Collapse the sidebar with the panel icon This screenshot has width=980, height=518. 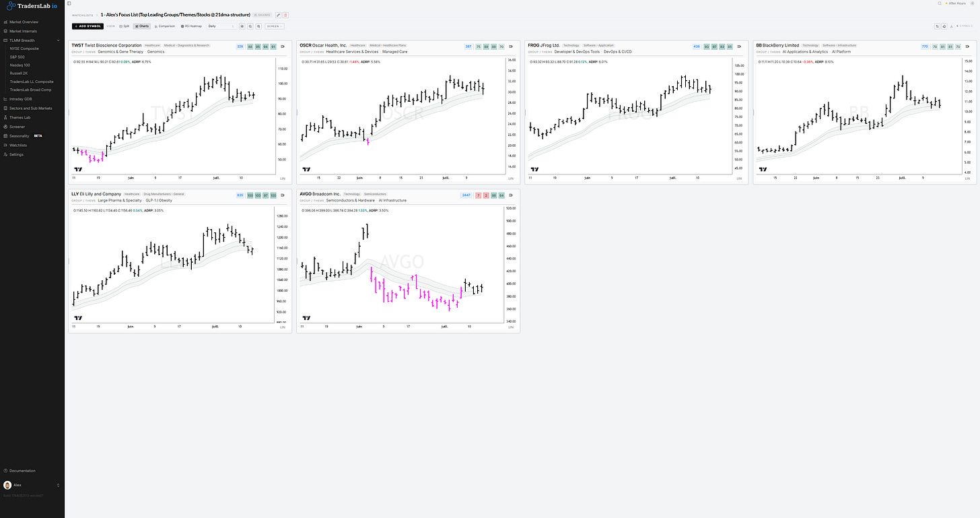click(x=69, y=3)
